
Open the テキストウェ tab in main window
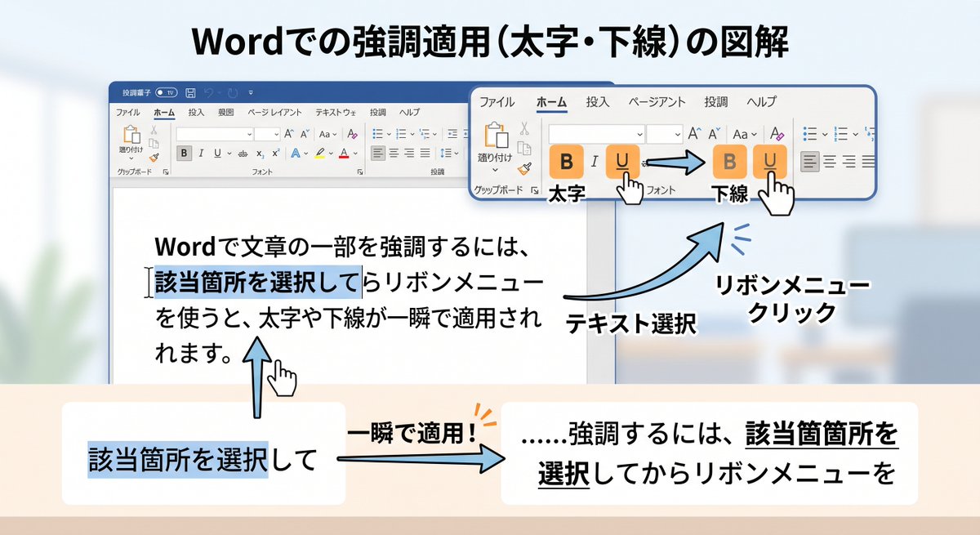[x=336, y=113]
